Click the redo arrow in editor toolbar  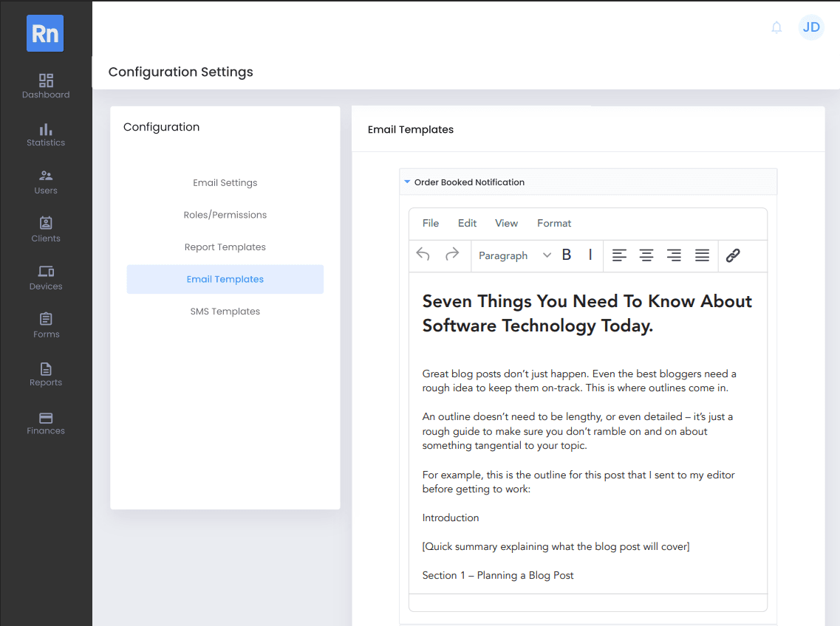point(452,255)
